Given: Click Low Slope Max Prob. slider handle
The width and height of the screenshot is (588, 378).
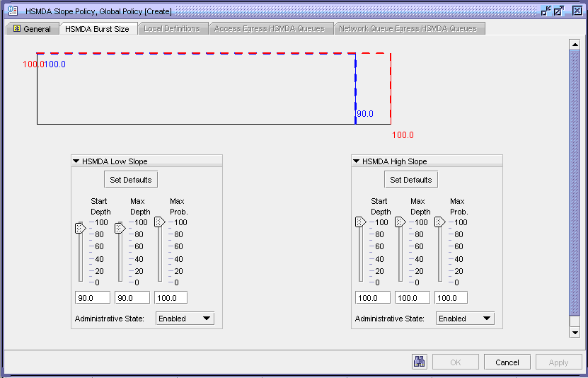Looking at the screenshot, I should [x=159, y=222].
